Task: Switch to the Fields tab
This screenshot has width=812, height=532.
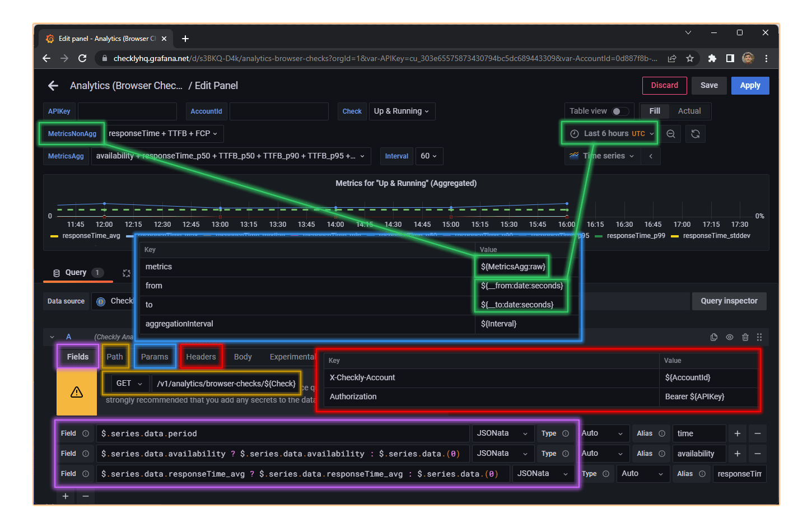Action: pyautogui.click(x=78, y=357)
